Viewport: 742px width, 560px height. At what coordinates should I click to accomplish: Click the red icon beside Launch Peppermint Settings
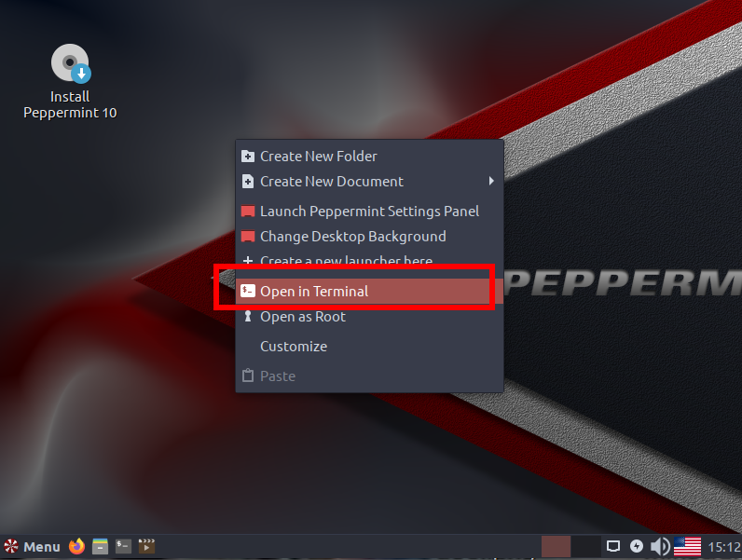click(x=248, y=211)
